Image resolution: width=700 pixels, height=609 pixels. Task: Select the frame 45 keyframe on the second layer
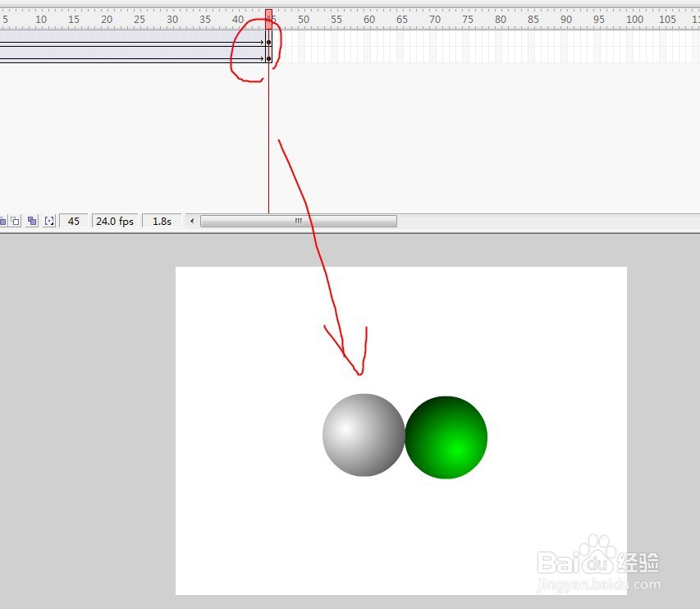(268, 58)
